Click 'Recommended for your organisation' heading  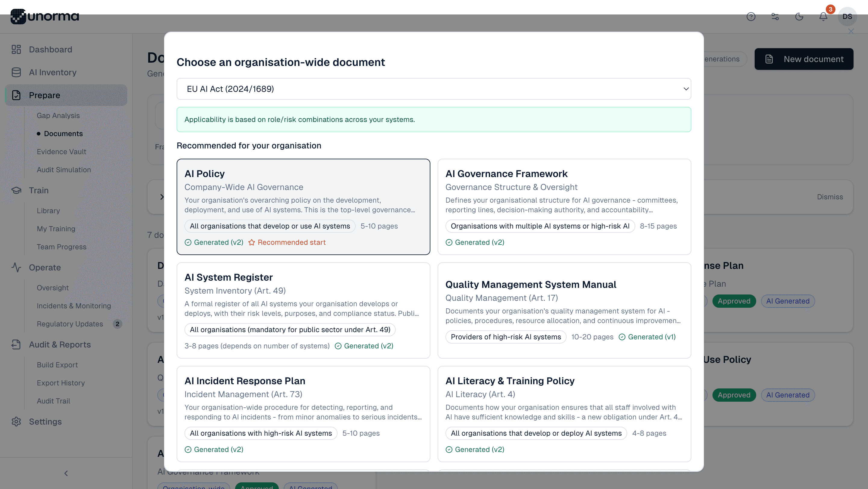click(249, 146)
